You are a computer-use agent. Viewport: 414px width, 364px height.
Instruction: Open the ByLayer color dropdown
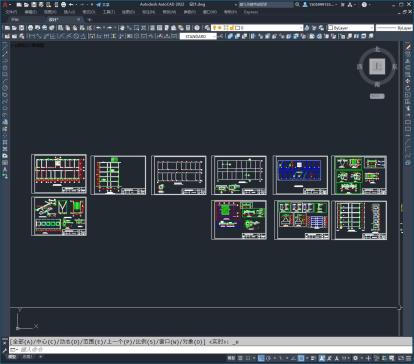(x=372, y=28)
